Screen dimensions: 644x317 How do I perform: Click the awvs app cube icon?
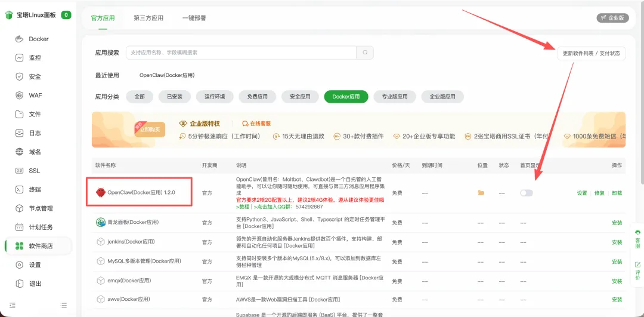click(101, 299)
